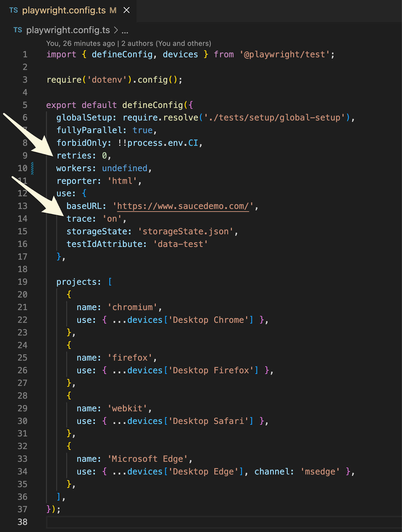Click the './tests/setup/global-setup' path string
The width and height of the screenshot is (402, 532).
click(x=274, y=118)
